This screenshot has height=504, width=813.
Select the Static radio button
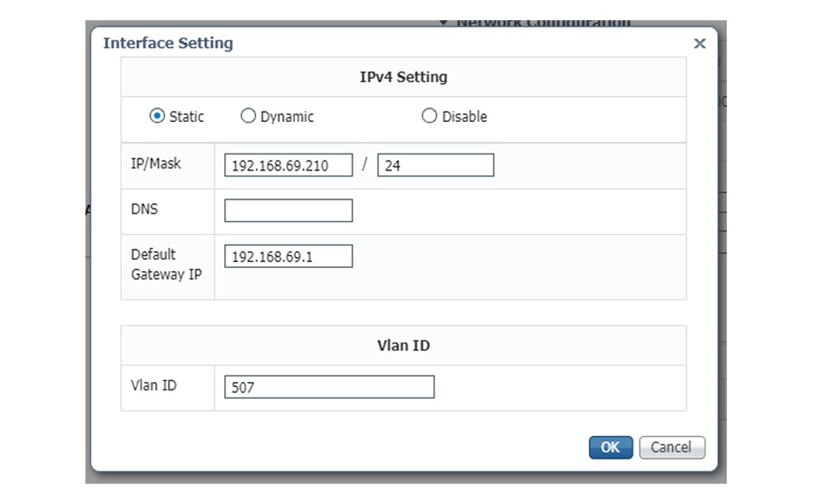155,116
